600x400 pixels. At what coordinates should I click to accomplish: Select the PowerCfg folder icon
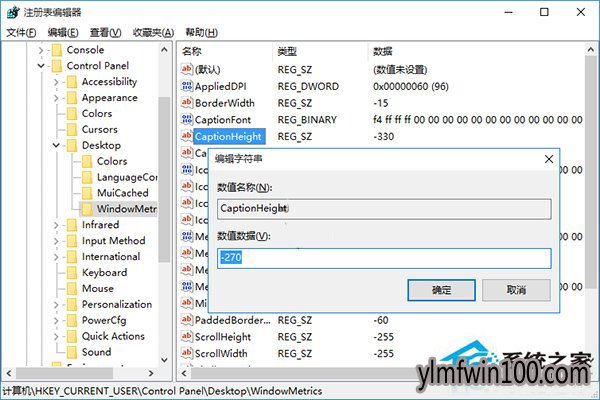(x=71, y=320)
